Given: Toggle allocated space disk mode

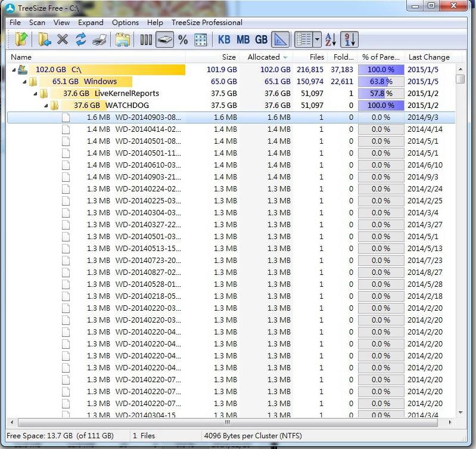Looking at the screenshot, I should pos(164,40).
